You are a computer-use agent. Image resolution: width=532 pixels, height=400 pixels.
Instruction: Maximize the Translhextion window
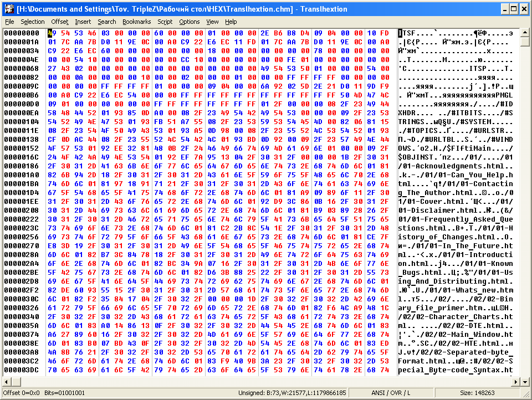[x=514, y=9]
